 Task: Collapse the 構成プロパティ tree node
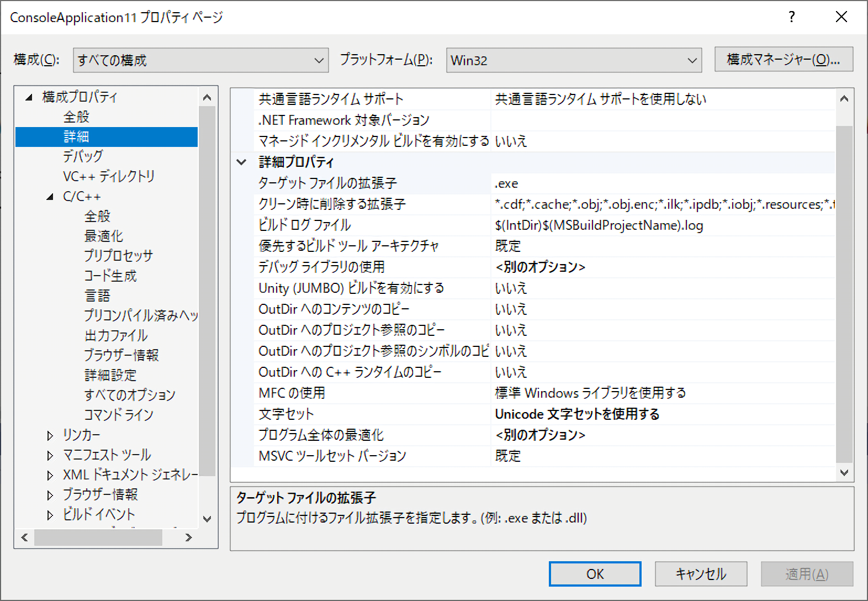coord(29,98)
